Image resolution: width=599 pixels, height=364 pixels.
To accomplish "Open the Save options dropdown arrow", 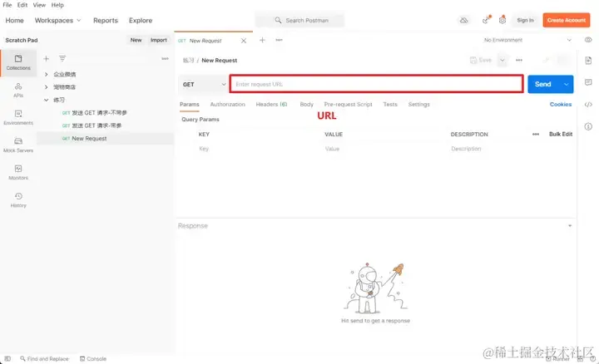I will [502, 60].
